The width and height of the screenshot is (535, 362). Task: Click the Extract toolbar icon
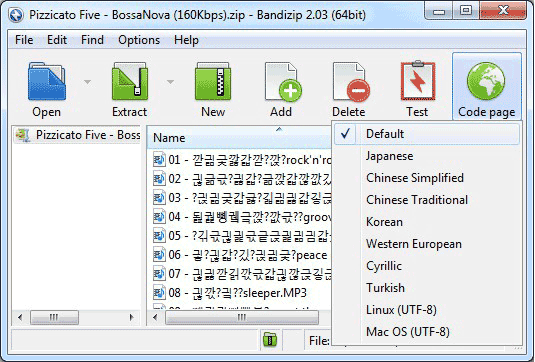(x=130, y=81)
